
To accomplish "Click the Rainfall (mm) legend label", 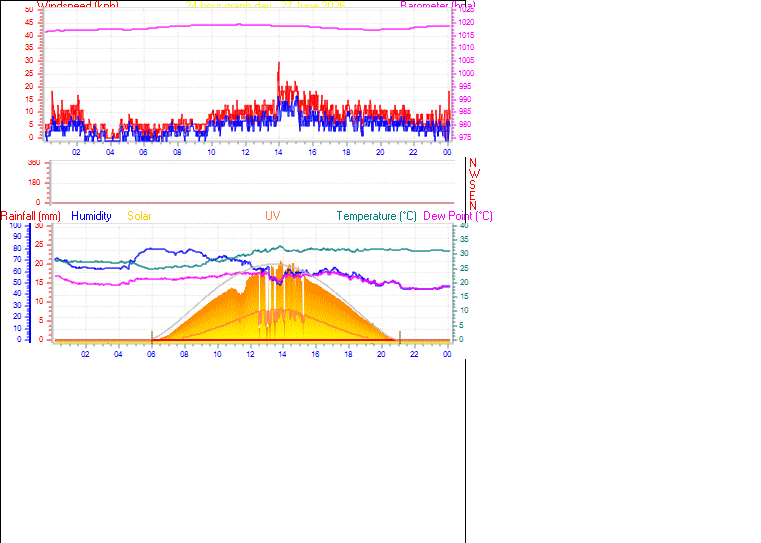I will point(31,216).
